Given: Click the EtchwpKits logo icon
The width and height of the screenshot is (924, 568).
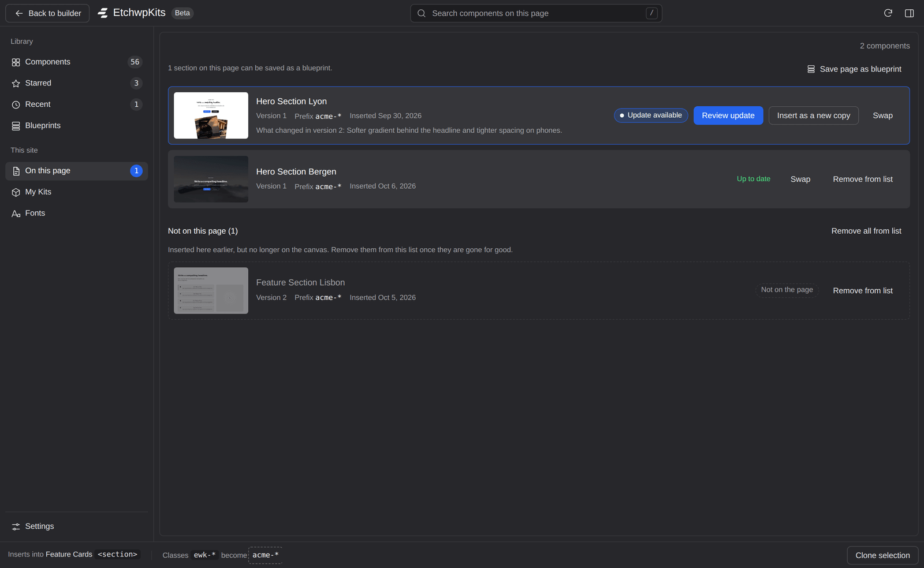Looking at the screenshot, I should 103,13.
